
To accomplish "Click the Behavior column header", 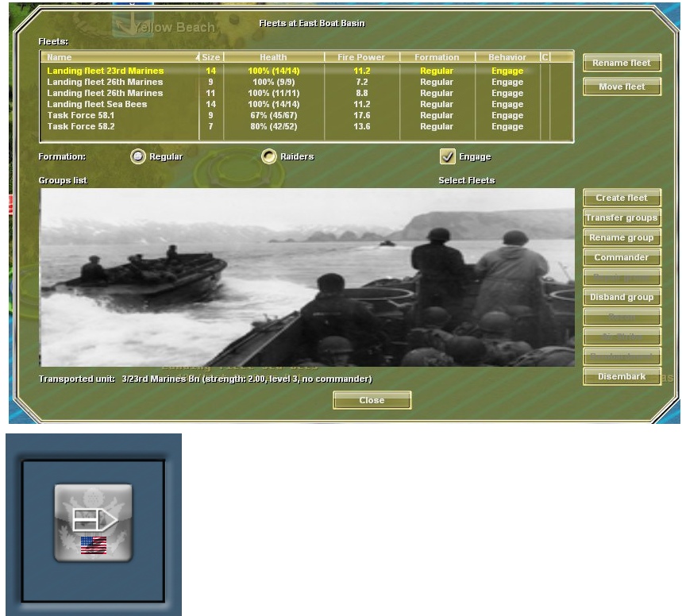I will tap(507, 57).
